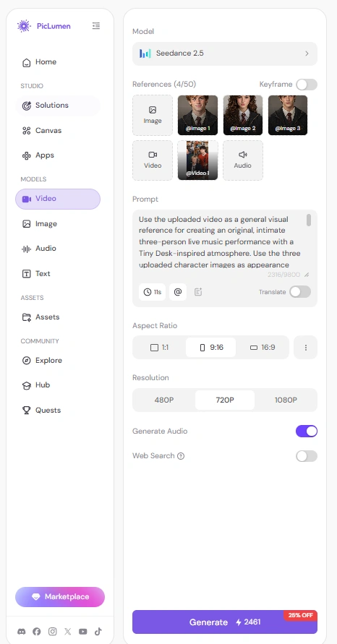337x644 pixels.
Task: Click the Generate button
Action: click(x=225, y=622)
